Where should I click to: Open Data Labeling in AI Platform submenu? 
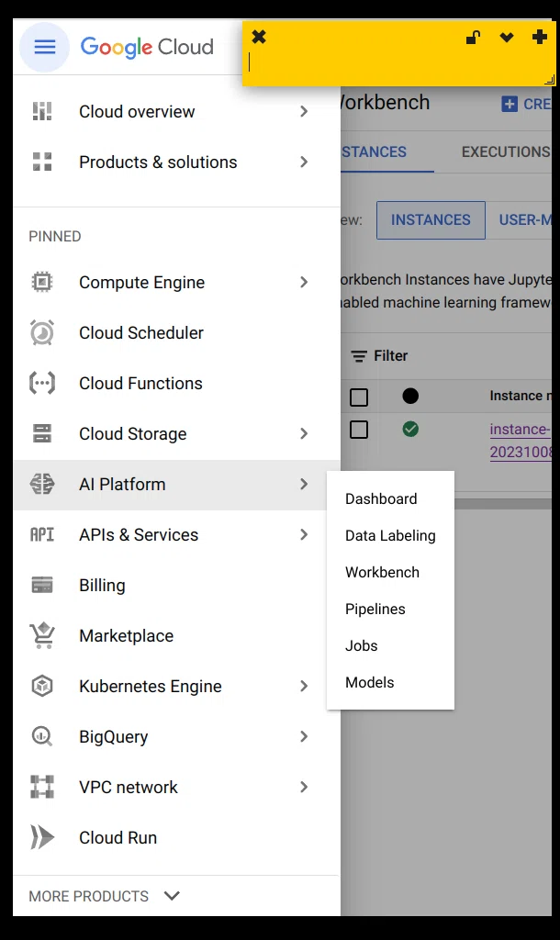tap(390, 535)
